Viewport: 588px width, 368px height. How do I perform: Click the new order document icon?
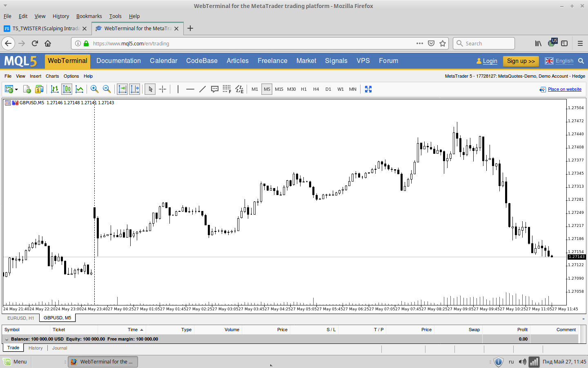[x=27, y=89]
